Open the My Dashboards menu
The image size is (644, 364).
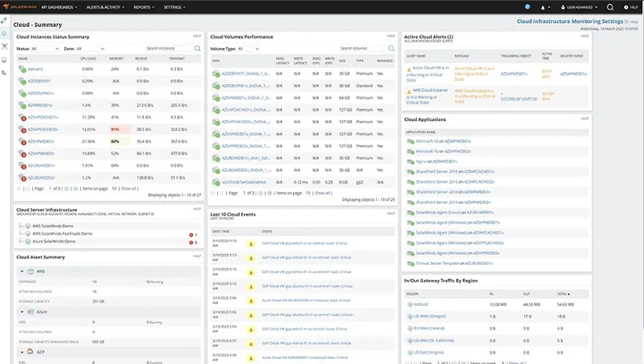point(59,7)
